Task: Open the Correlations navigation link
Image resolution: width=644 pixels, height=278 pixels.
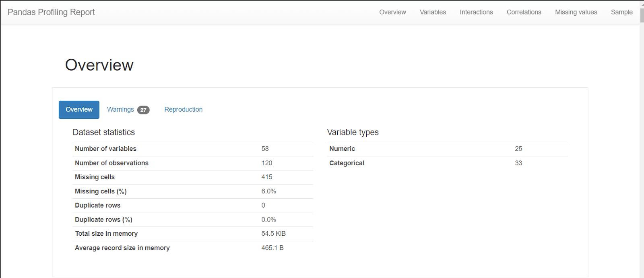Action: 524,12
